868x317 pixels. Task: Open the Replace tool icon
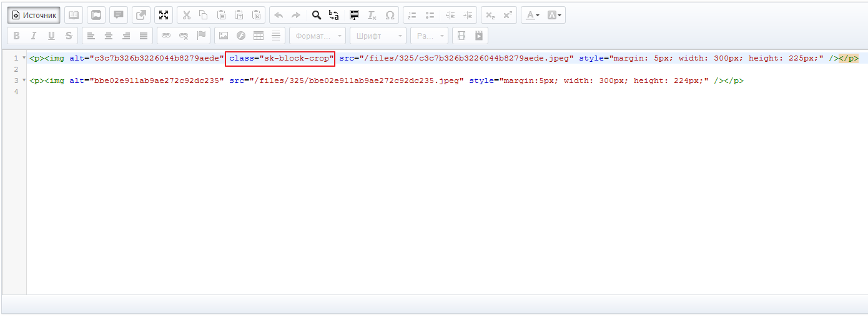click(334, 15)
